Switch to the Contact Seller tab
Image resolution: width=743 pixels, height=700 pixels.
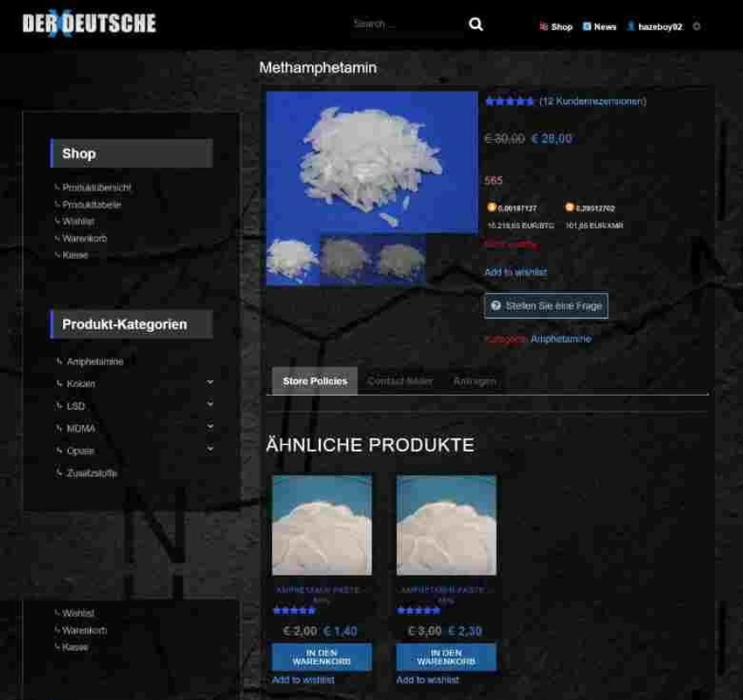[x=399, y=381]
